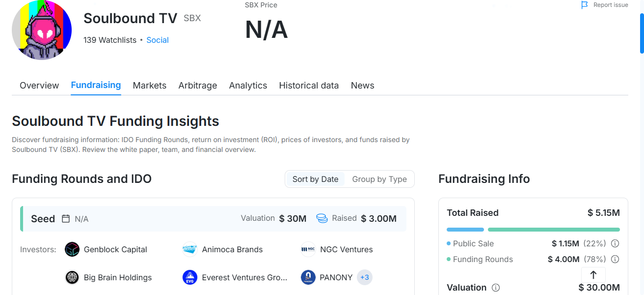Click the NGC Ventures logo icon
Viewport: 644px width, 295px height.
coord(308,249)
